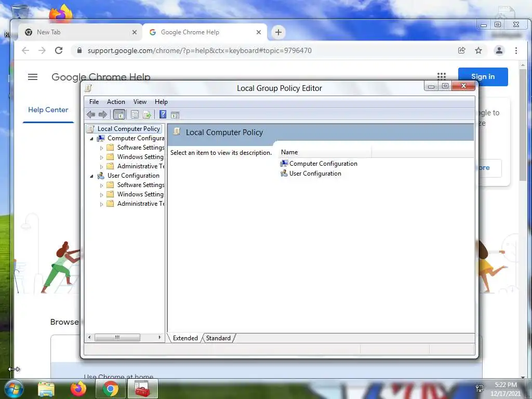Click the Properties toolbar icon
Screen dimensions: 532x399
coord(135,115)
